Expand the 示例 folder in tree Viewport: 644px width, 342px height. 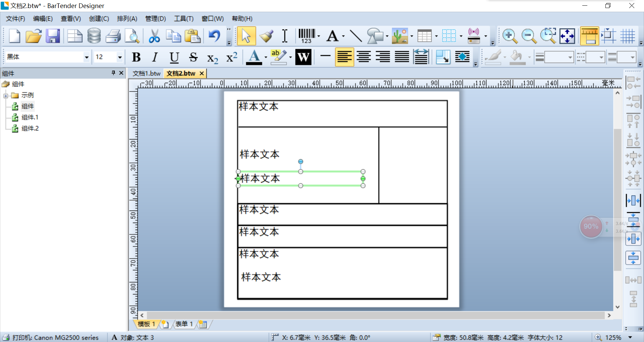[x=6, y=96]
